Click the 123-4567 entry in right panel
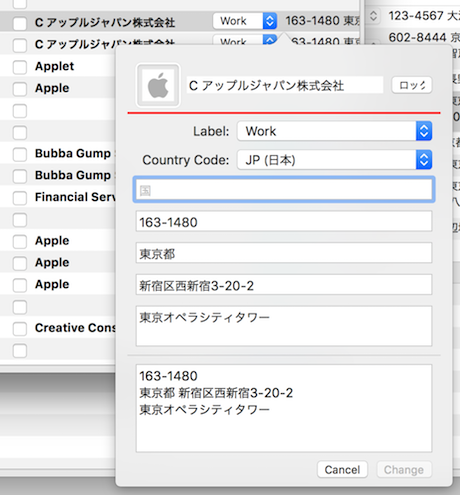Screen dimensions: 460x495 424,16
